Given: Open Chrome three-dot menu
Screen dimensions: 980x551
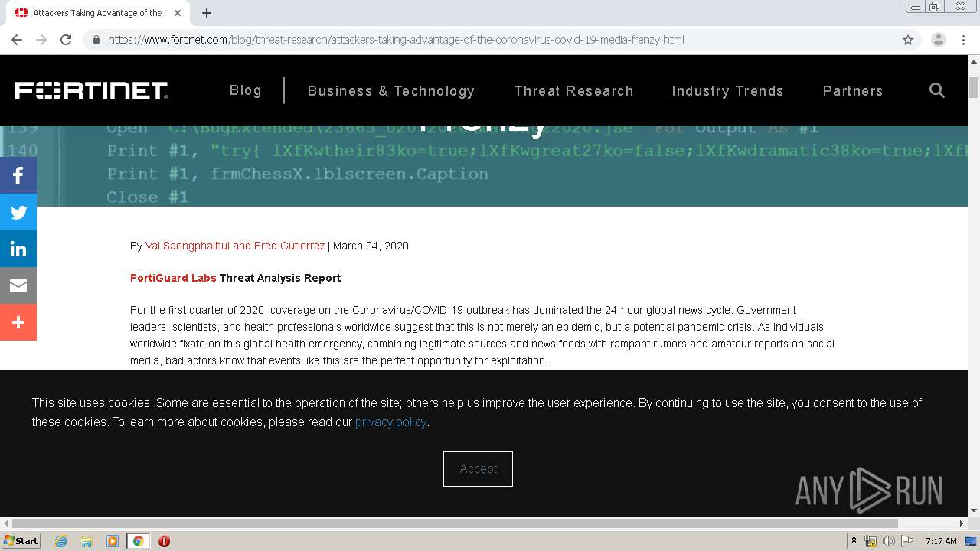Looking at the screenshot, I should click(x=964, y=40).
